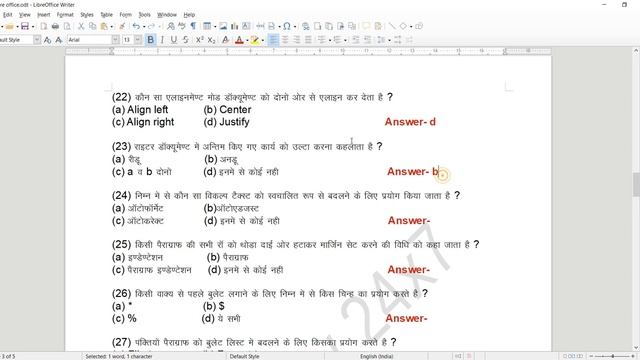The image size is (640, 360).
Task: Expand the Paragraph Style dropdown
Action: point(37,40)
